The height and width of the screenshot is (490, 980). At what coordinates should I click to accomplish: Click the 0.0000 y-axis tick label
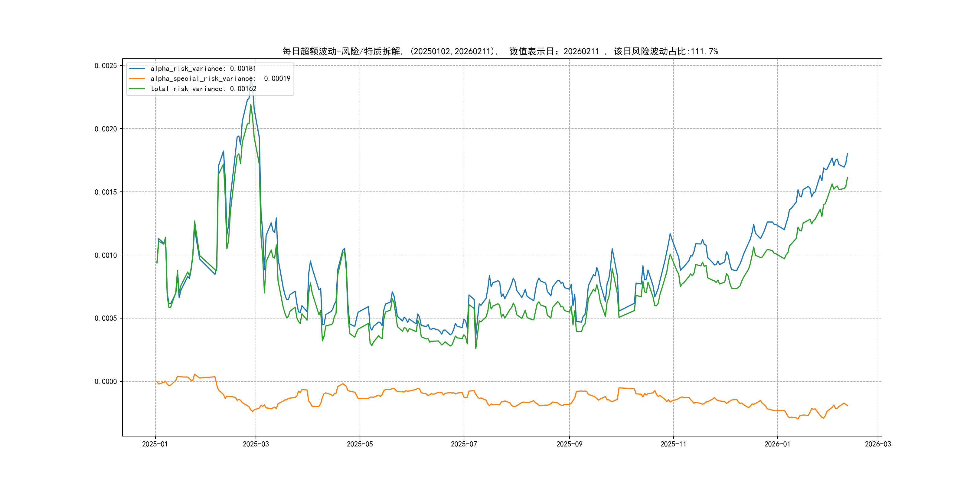coord(106,382)
